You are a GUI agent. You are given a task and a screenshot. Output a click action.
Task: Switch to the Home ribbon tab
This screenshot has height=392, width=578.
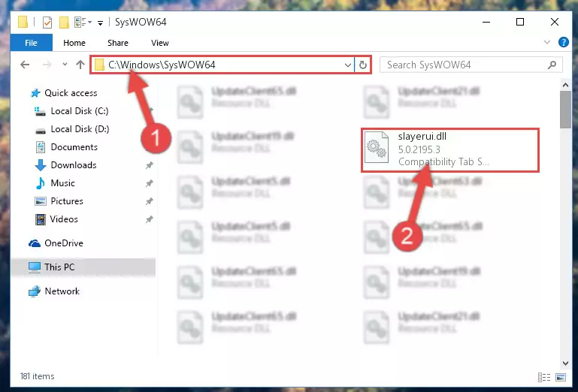tap(74, 43)
